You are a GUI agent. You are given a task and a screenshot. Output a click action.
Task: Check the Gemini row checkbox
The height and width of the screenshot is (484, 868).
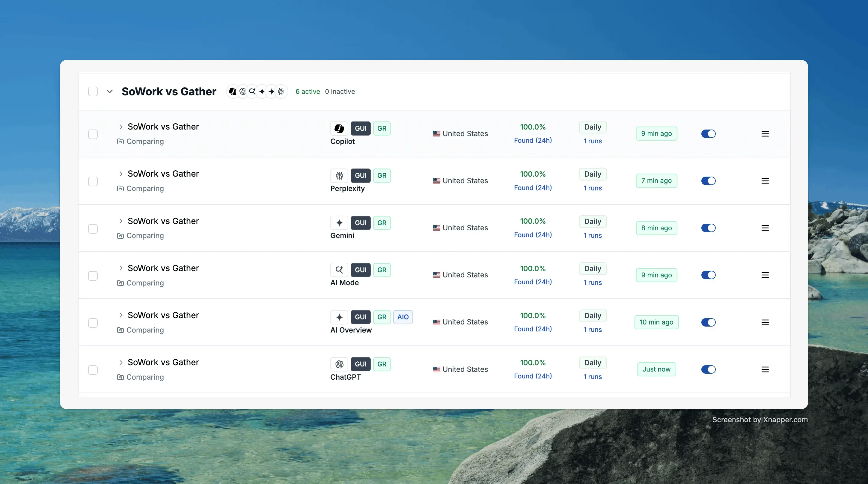pyautogui.click(x=93, y=229)
